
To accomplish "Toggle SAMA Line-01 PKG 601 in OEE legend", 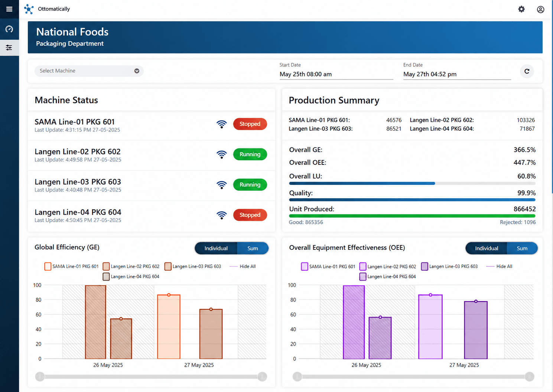I will coord(328,267).
